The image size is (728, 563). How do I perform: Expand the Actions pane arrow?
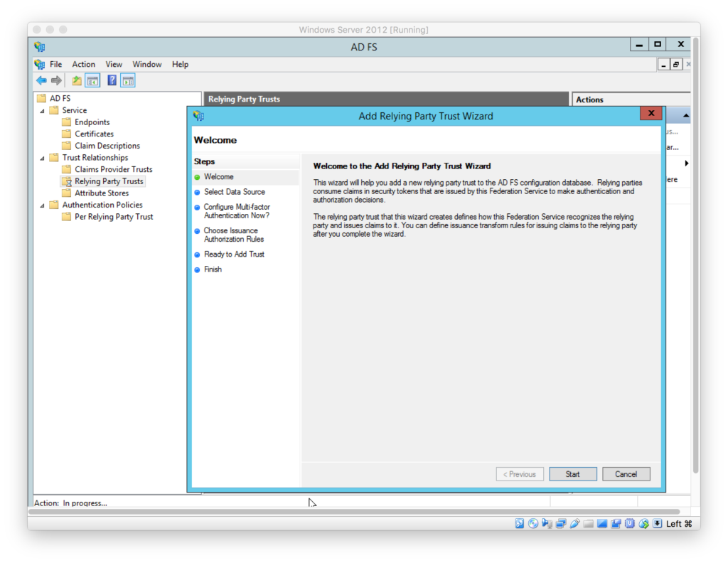(x=687, y=163)
